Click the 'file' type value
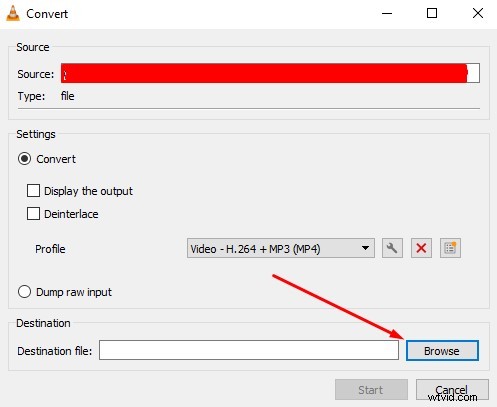The image size is (497, 407). [x=67, y=96]
